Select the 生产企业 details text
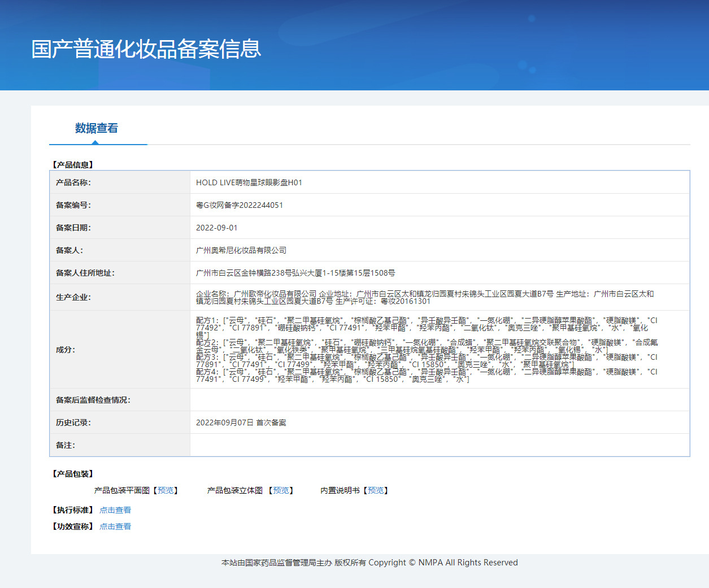Image resolution: width=709 pixels, height=588 pixels. click(x=425, y=297)
